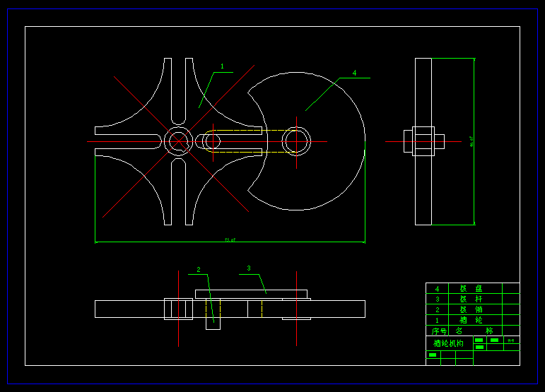The height and width of the screenshot is (392, 545).
Task: Select callout 3 in the bottom view
Action: (x=249, y=268)
